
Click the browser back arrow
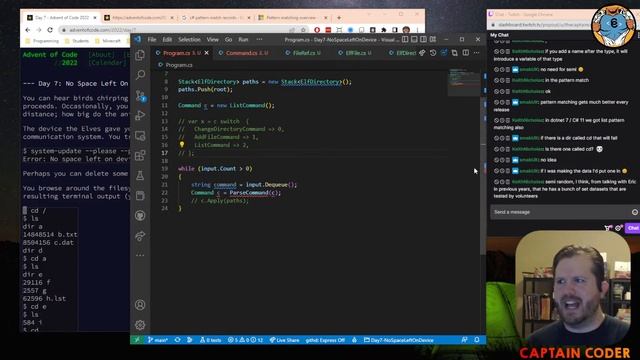point(28,30)
